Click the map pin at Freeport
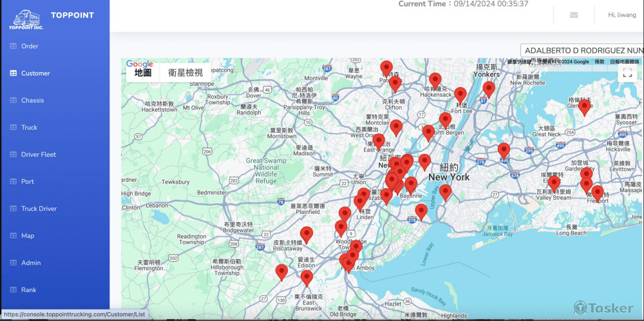644x321 pixels. (x=598, y=193)
